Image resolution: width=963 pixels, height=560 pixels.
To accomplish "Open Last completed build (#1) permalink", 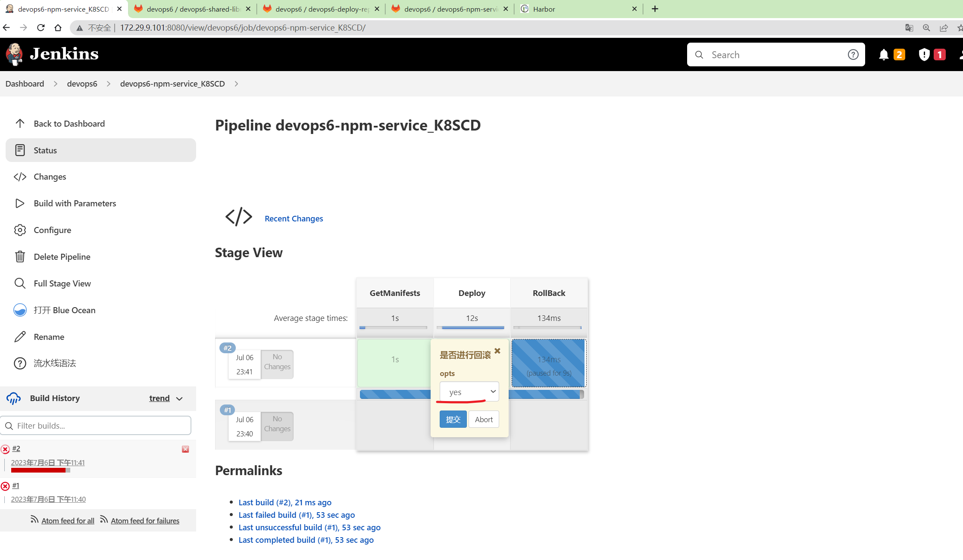I will pyautogui.click(x=306, y=540).
